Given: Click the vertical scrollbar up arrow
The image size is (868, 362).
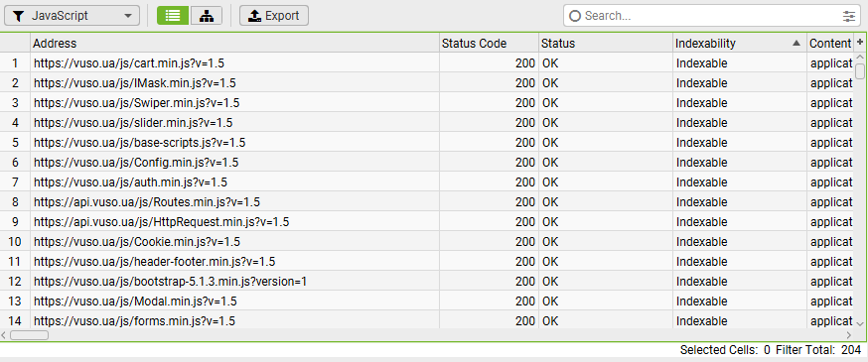Looking at the screenshot, I should coord(860,57).
